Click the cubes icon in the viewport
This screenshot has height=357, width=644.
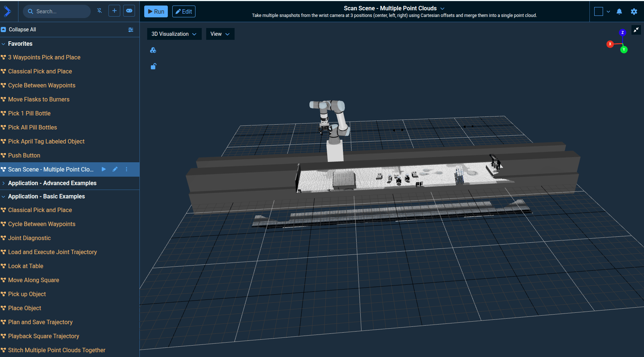tap(153, 50)
